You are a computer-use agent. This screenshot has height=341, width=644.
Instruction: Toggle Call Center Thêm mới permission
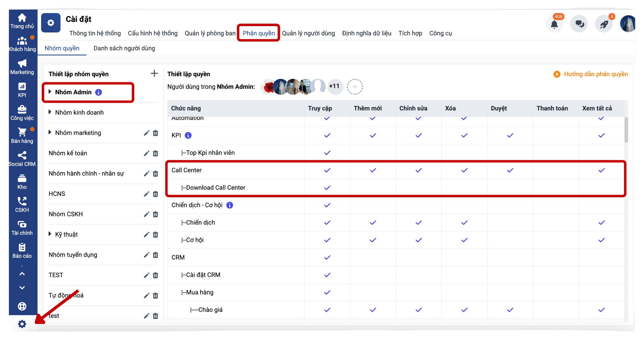click(373, 170)
